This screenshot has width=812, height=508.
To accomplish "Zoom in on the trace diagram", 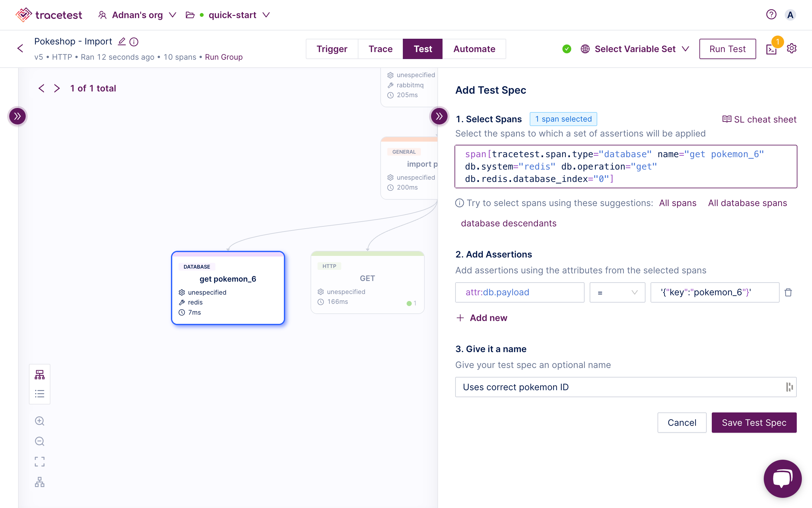I will pyautogui.click(x=40, y=421).
